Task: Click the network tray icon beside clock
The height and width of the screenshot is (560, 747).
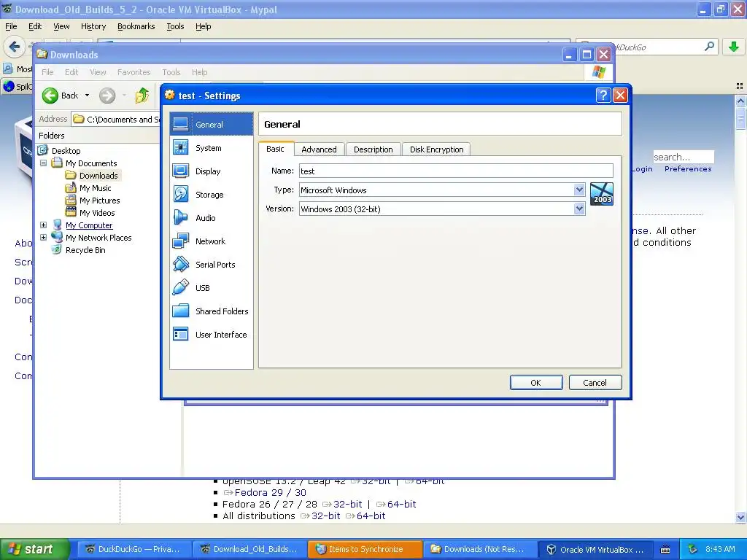Action: pyautogui.click(x=693, y=549)
